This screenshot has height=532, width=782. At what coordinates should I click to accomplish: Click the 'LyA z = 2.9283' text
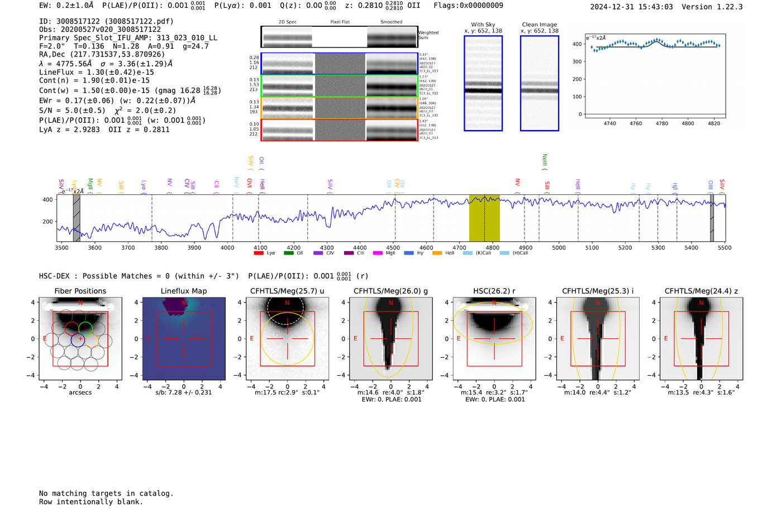69,130
